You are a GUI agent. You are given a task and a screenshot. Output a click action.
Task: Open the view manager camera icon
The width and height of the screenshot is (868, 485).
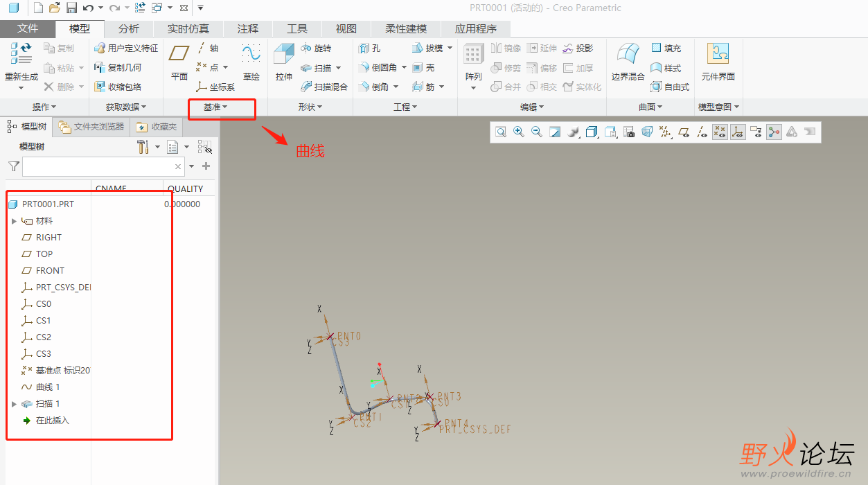[x=628, y=132]
